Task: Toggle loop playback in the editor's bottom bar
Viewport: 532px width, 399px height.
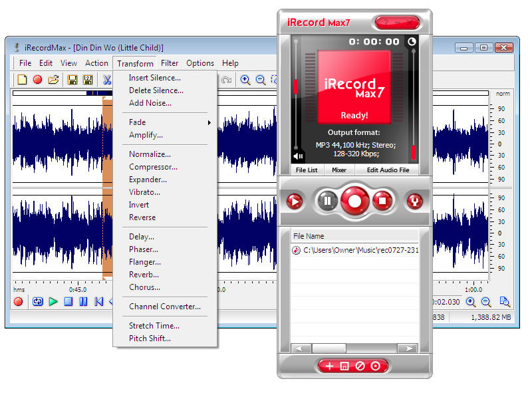Action: point(38,302)
